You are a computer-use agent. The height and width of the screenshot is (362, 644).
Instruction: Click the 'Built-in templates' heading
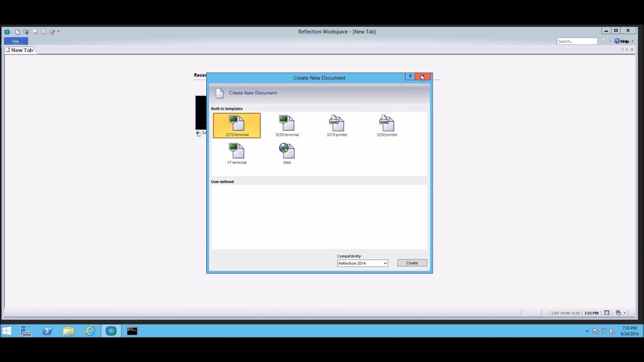pyautogui.click(x=227, y=109)
